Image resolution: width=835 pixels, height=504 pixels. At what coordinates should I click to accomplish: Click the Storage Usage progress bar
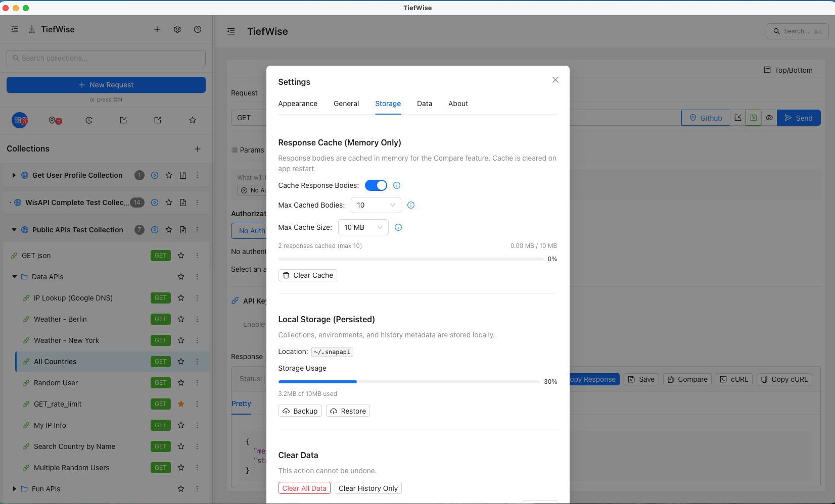[409, 382]
